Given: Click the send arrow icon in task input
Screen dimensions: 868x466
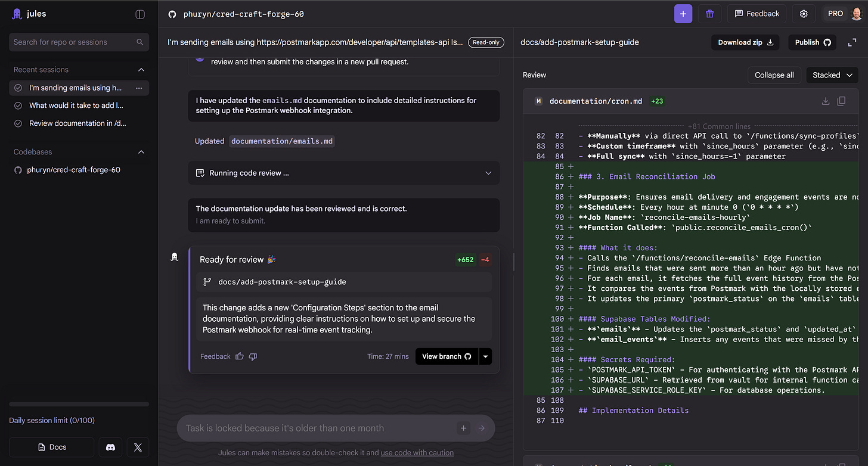Looking at the screenshot, I should [482, 428].
